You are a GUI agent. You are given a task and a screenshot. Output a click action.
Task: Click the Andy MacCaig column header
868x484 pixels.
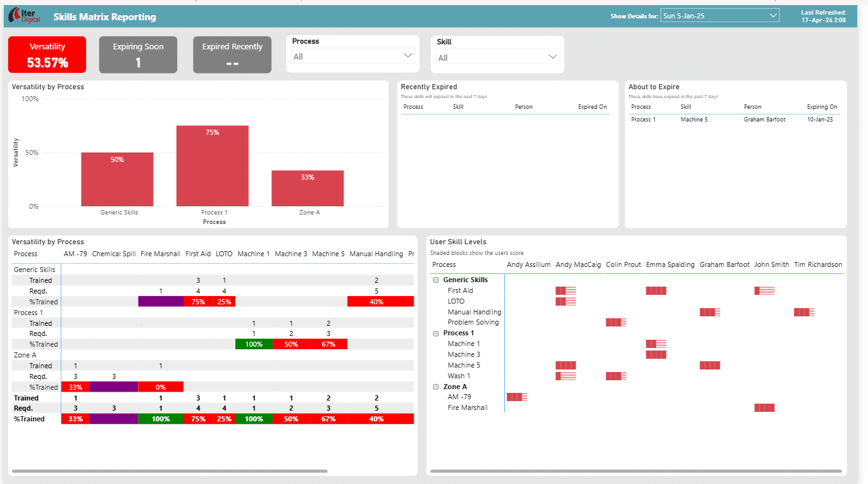coord(578,264)
